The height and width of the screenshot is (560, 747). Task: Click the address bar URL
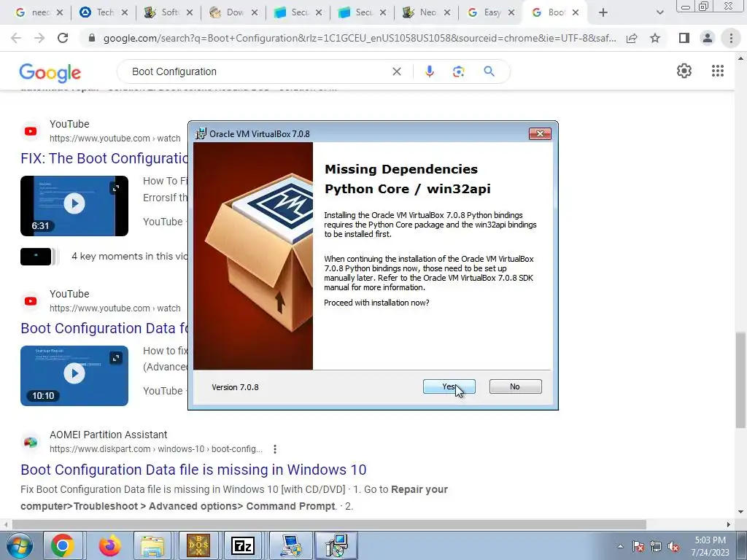click(360, 38)
